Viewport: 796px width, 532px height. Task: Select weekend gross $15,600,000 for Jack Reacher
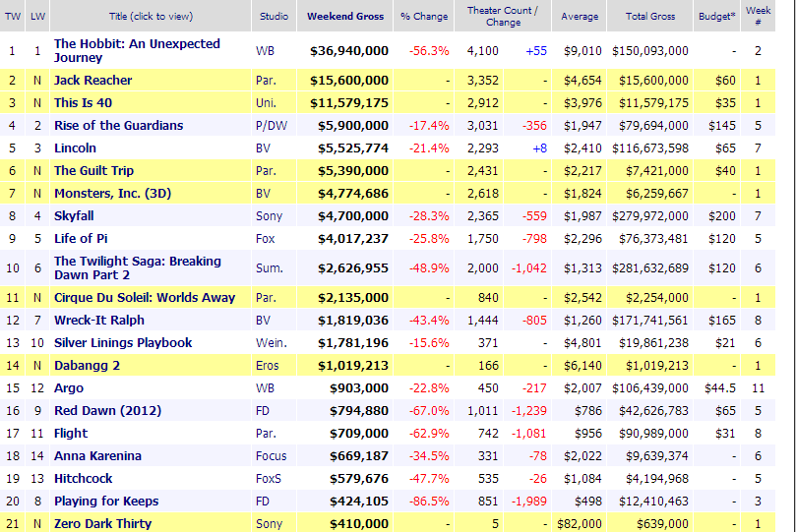pyautogui.click(x=349, y=80)
